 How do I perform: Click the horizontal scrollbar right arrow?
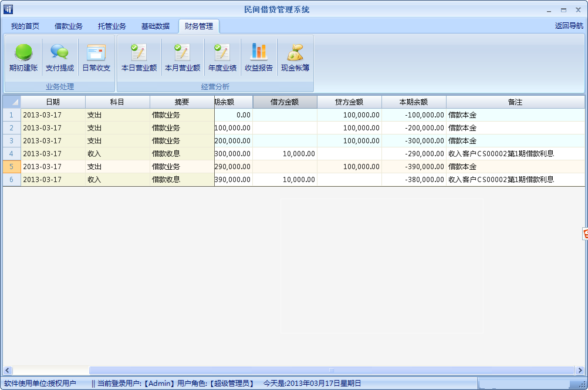point(580,371)
